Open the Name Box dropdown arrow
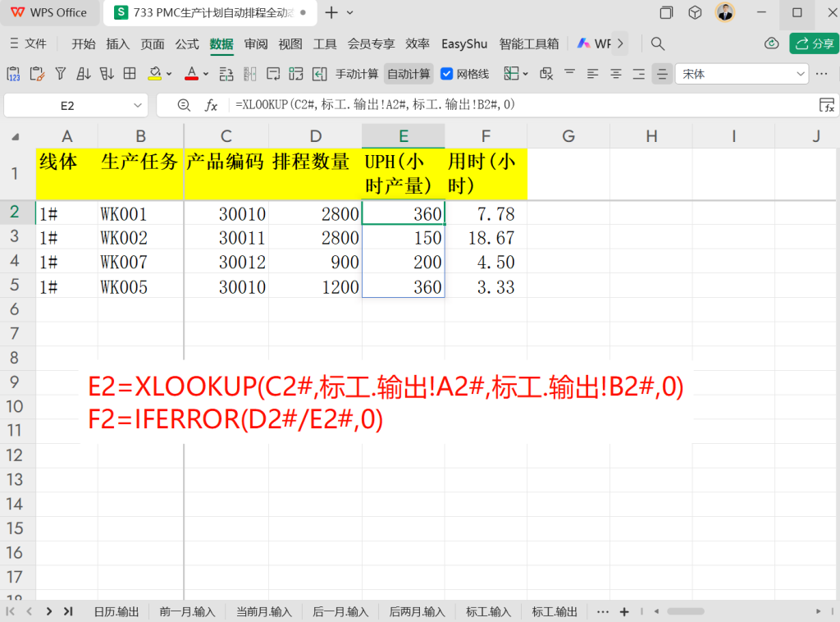Image resolution: width=840 pixels, height=622 pixels. (x=138, y=106)
